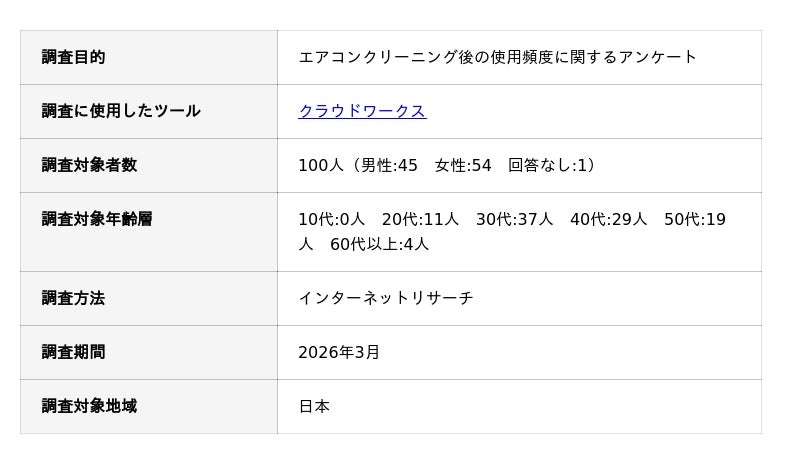This screenshot has width=800, height=464.
Task: Select the 30代:37人 age group text
Action: pyautogui.click(x=514, y=219)
